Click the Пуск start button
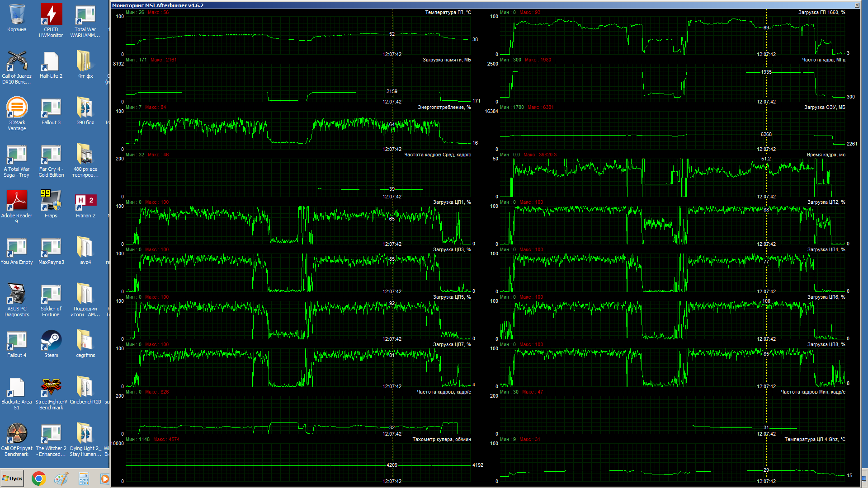 (12, 479)
